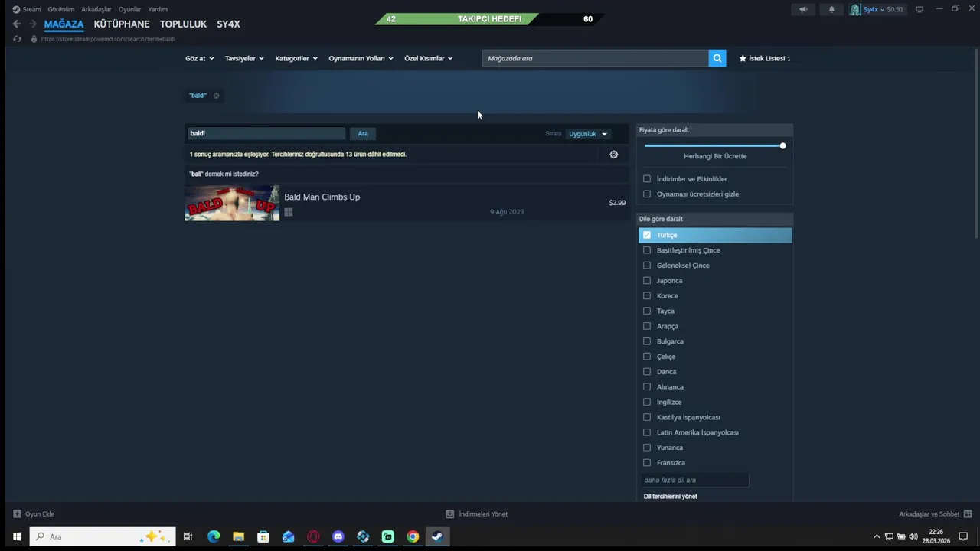
Task: Open Task View on the taskbar
Action: pos(188,536)
